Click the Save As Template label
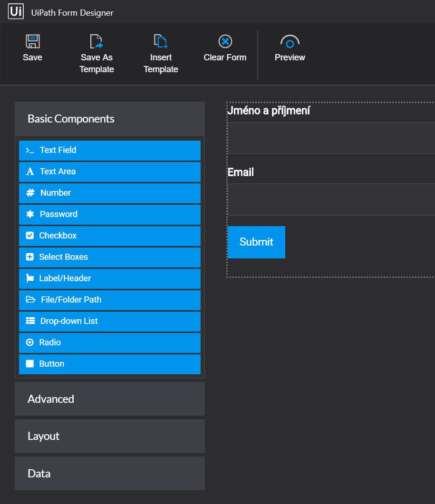435x504 pixels. point(97,63)
